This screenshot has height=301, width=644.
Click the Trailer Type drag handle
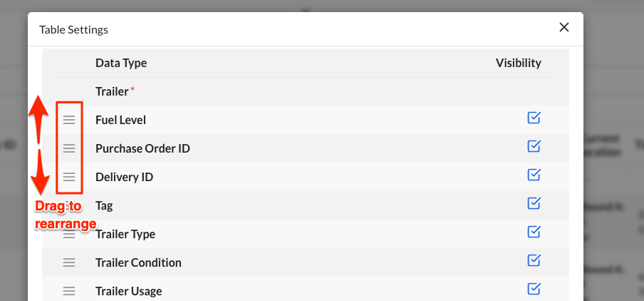click(x=69, y=234)
